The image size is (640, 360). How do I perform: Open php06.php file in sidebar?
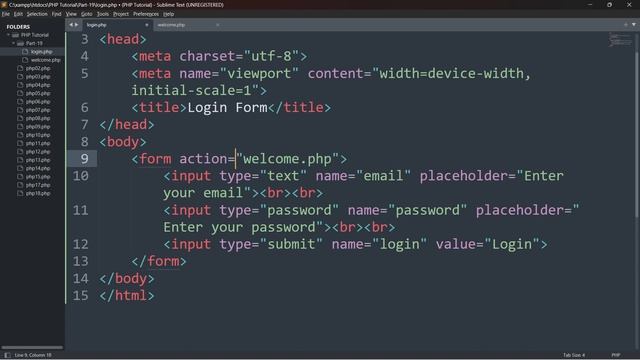(38, 102)
